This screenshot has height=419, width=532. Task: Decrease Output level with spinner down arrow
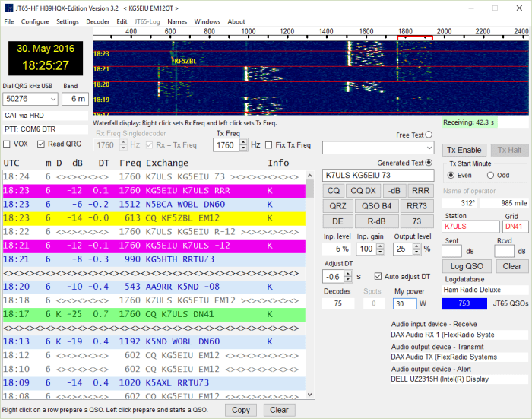tap(418, 252)
